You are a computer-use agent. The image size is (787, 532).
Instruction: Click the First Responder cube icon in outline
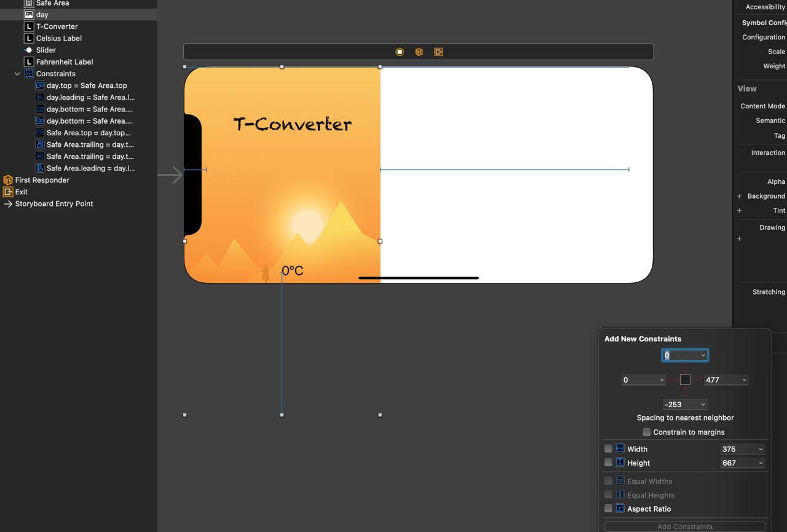pyautogui.click(x=8, y=180)
